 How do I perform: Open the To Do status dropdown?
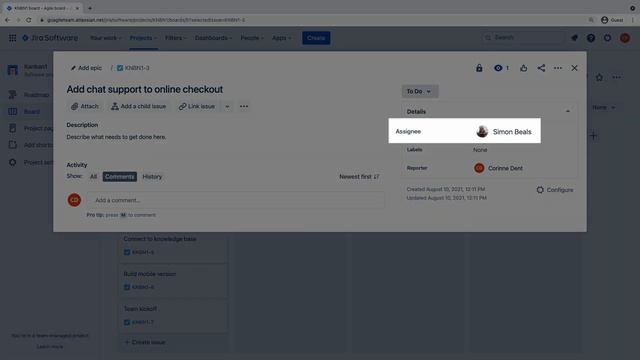[x=419, y=91]
